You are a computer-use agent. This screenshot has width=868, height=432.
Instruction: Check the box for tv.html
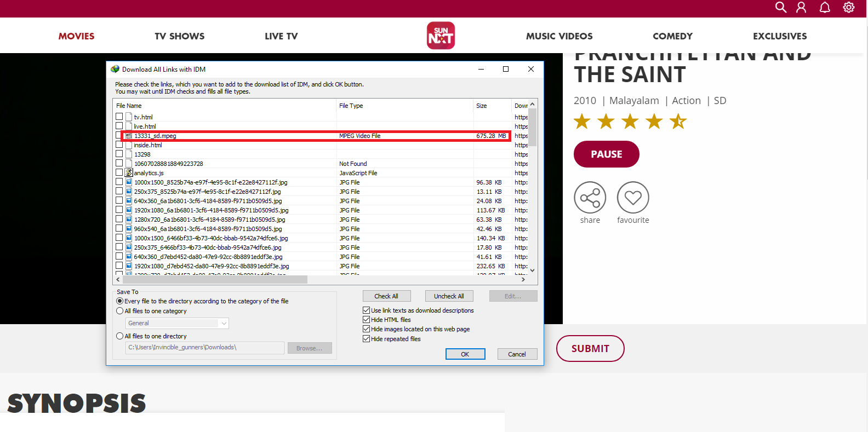(119, 117)
